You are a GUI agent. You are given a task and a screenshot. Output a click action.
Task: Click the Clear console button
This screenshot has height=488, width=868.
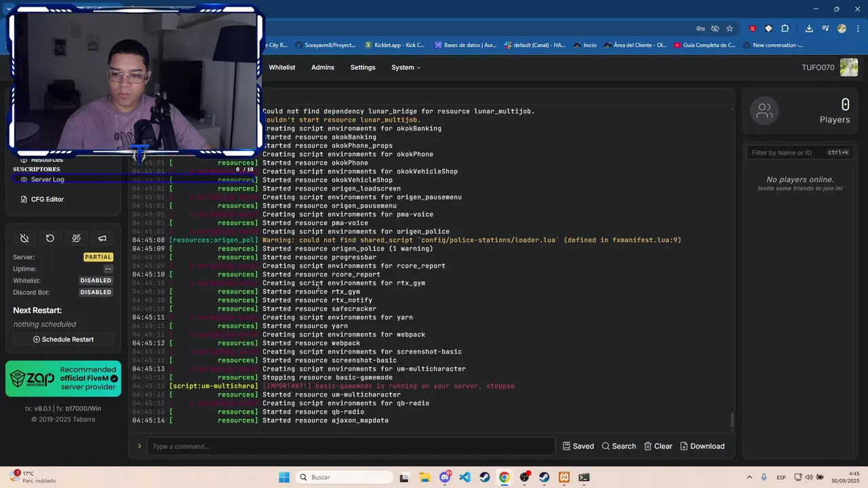(658, 446)
